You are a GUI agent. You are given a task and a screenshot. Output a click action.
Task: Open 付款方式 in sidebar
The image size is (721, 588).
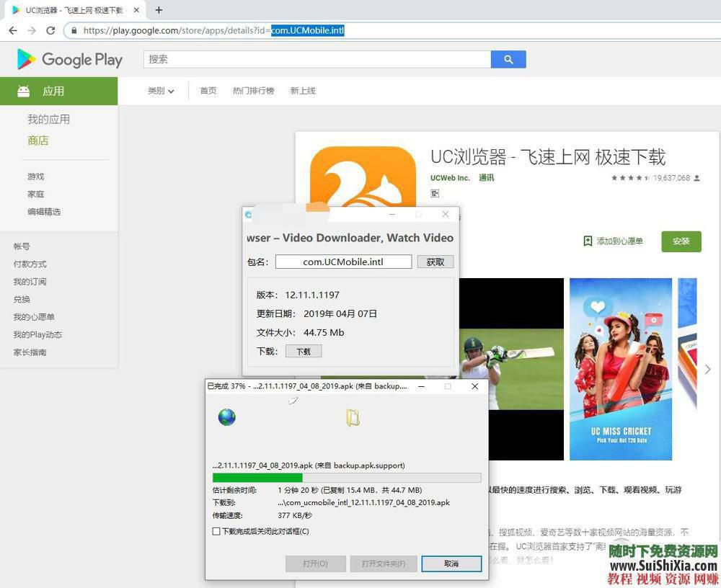30,264
